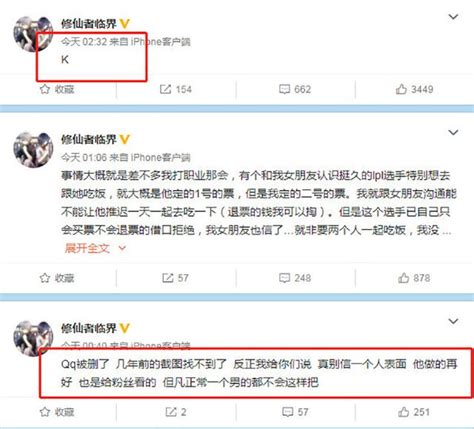This screenshot has height=429, width=474.
Task: Like the post with 3449 likes
Action: point(414,89)
